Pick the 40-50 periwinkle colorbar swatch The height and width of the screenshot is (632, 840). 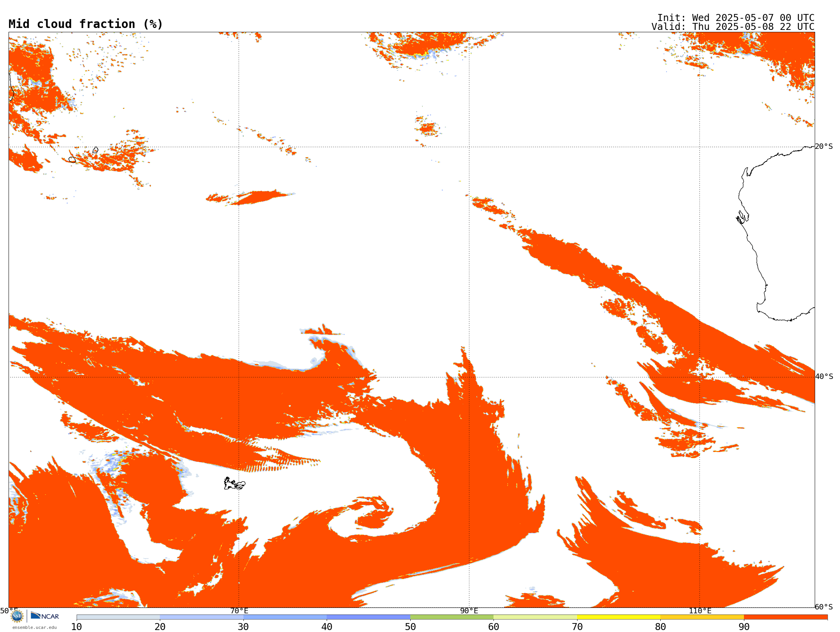point(368,617)
